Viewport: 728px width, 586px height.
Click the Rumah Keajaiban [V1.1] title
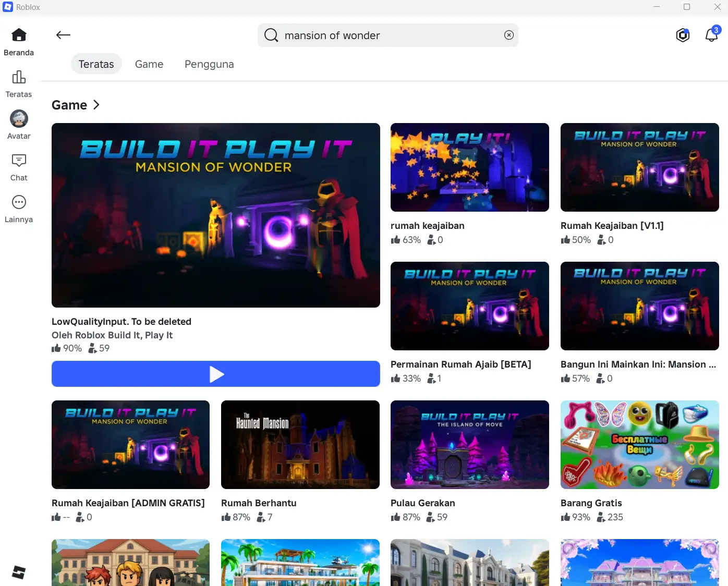tap(612, 226)
